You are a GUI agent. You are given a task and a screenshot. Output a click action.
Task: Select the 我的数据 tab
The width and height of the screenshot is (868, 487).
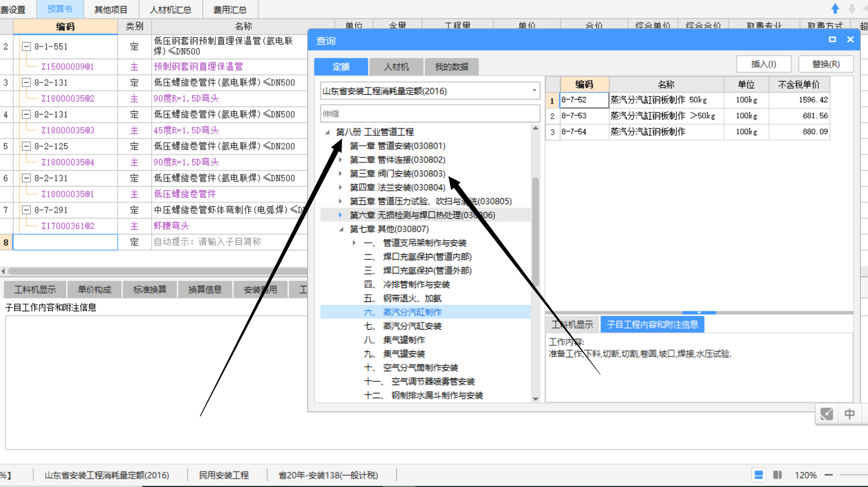tap(452, 66)
